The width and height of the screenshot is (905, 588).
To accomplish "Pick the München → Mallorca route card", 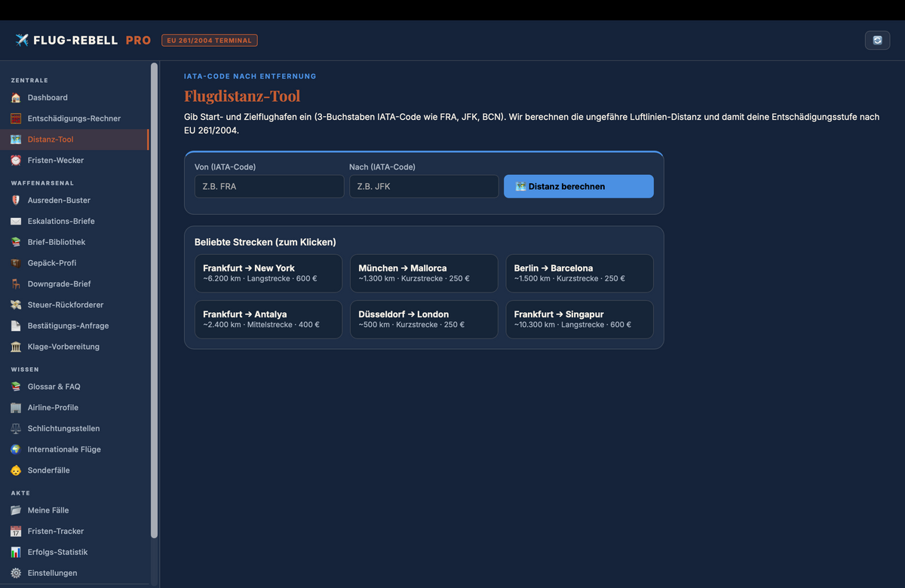I will tap(424, 273).
